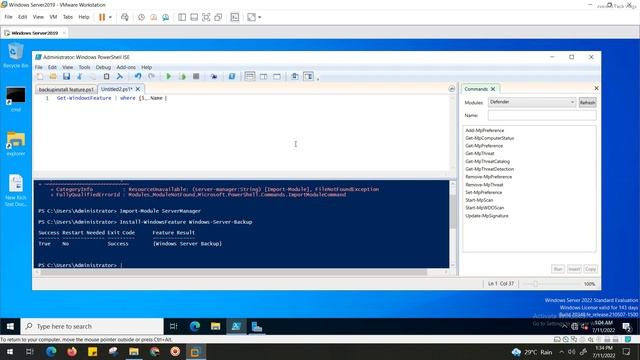Viewport: 640px width, 360px height.
Task: Open Microsoft Edge in guest taskbar
Action: (195, 326)
